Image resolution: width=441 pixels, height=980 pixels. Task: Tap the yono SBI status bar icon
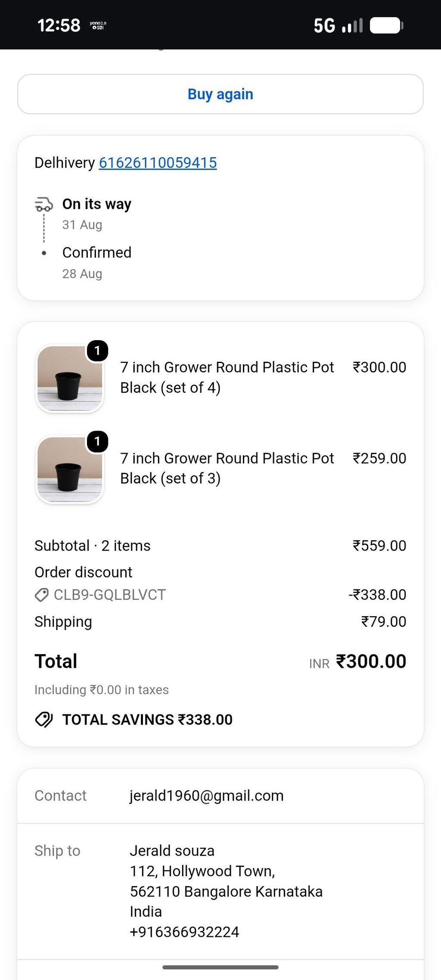pos(98,25)
